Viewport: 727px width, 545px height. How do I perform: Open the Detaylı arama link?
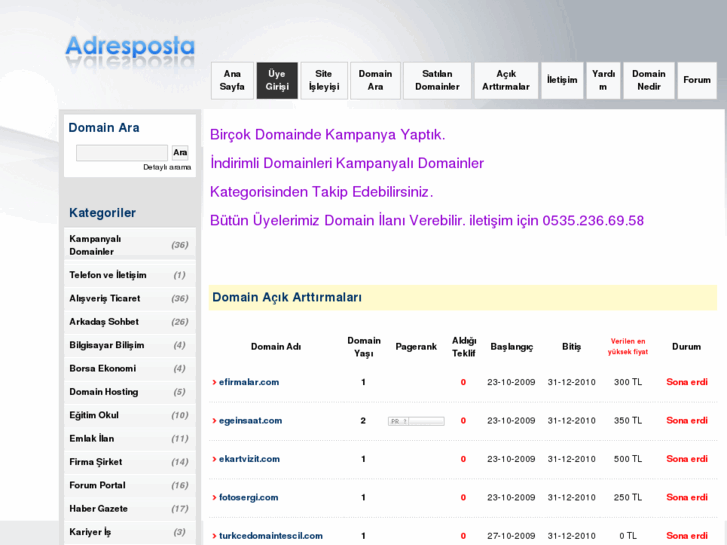pos(167,168)
